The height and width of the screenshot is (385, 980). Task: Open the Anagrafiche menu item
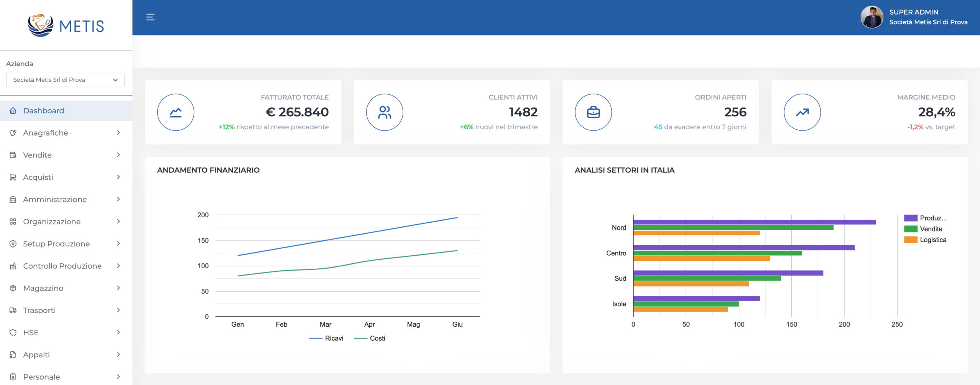(x=66, y=133)
